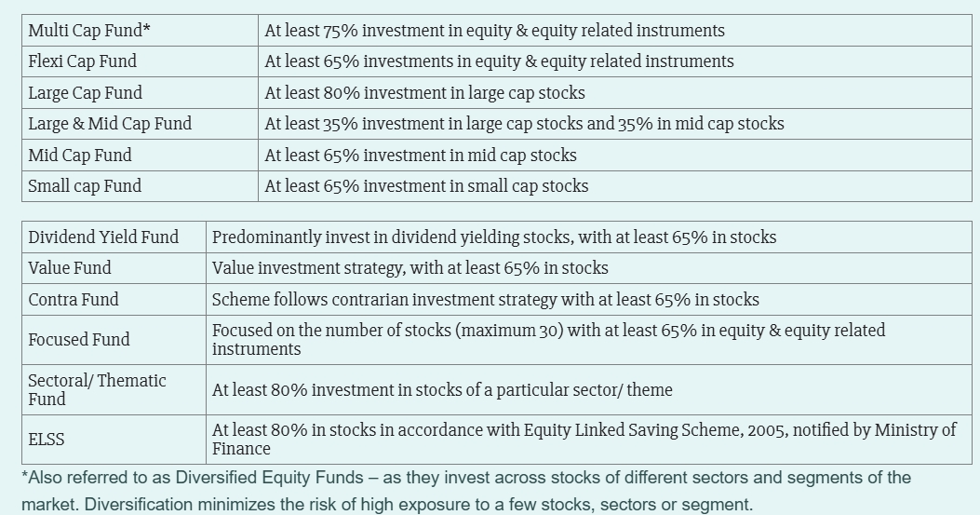Select the Value Fund row label

click(x=70, y=268)
